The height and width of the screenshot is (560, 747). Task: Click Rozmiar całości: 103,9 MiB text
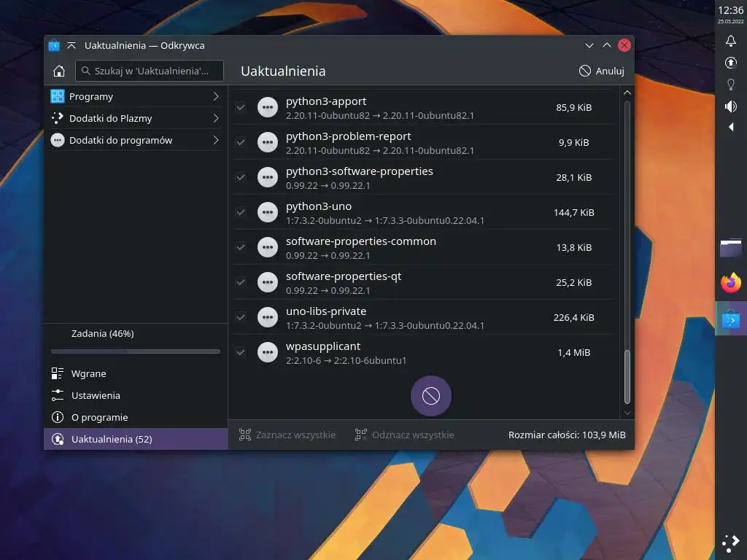tap(567, 435)
